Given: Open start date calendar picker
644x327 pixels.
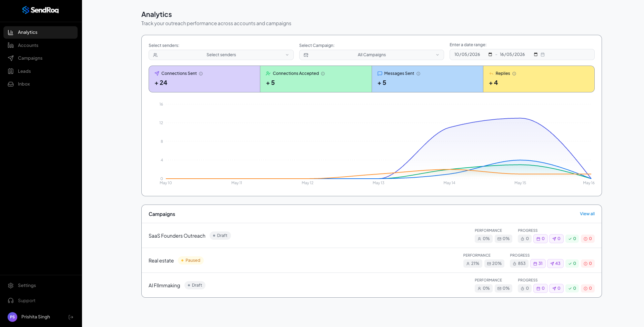Looking at the screenshot, I should tap(490, 54).
